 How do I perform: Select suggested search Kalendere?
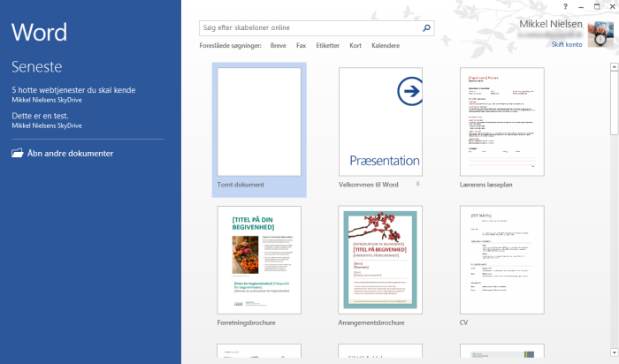pyautogui.click(x=386, y=45)
